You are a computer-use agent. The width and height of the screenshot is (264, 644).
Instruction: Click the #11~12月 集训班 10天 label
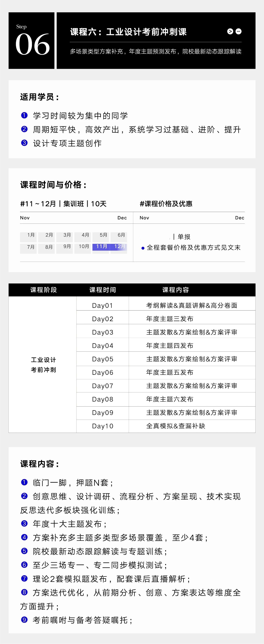click(63, 204)
